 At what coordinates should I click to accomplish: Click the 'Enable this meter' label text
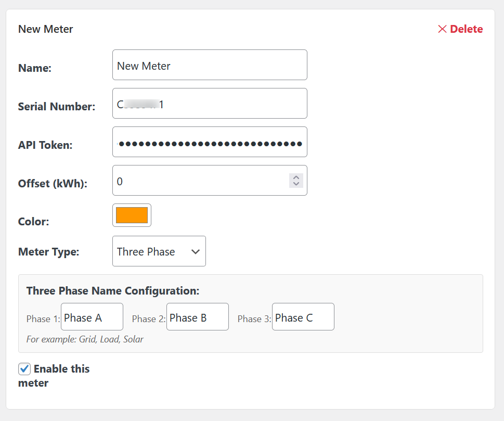[61, 369]
